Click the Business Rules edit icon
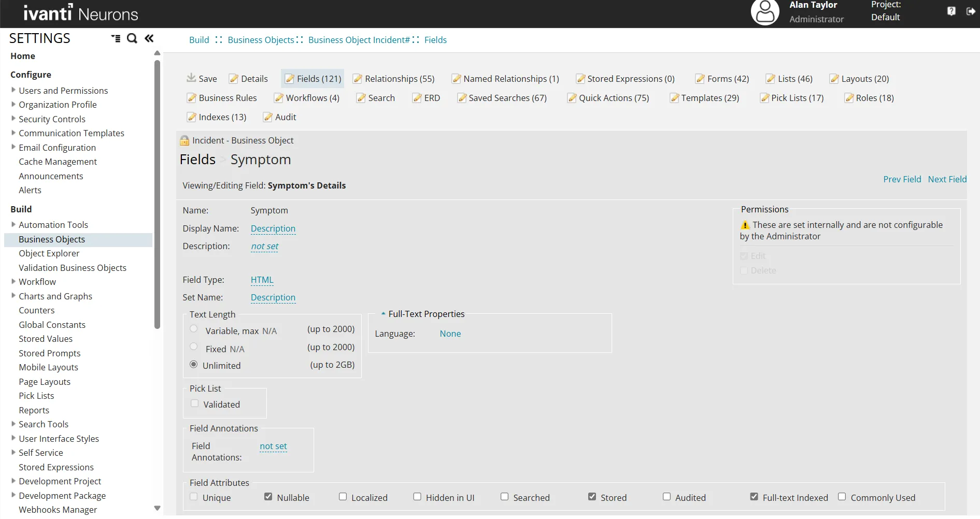This screenshot has height=519, width=980. coord(192,98)
